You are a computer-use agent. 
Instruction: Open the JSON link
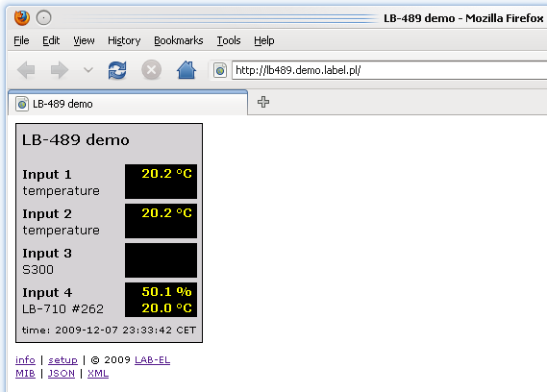coord(62,374)
